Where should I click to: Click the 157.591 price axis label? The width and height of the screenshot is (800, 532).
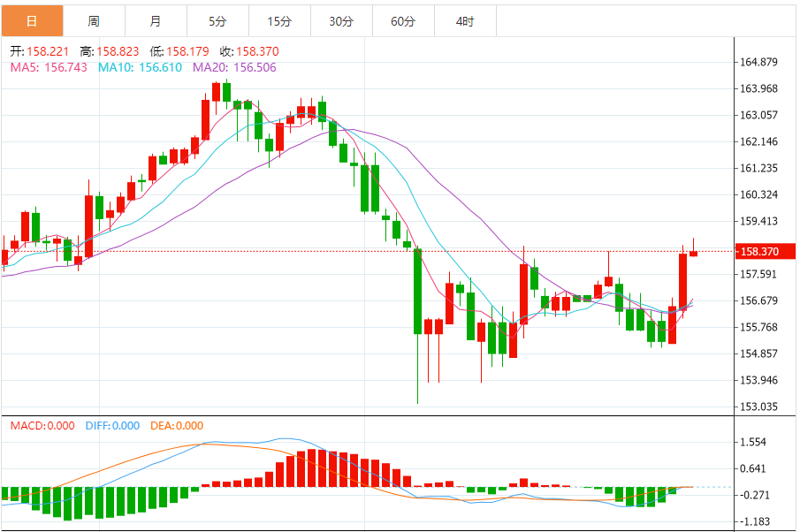(x=758, y=275)
